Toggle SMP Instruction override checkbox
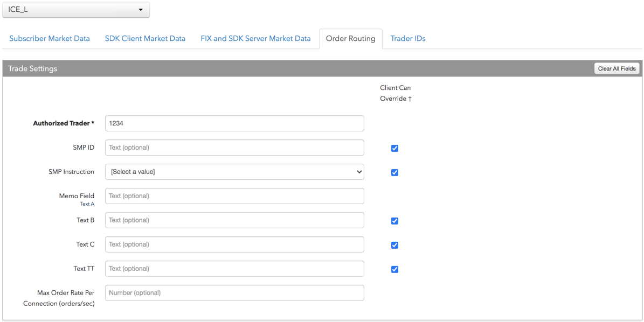Screen dimensions: 644x322 tap(394, 172)
